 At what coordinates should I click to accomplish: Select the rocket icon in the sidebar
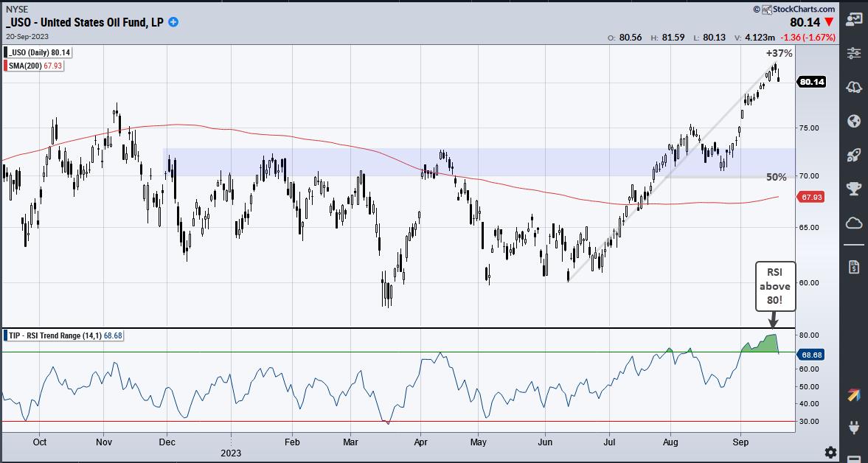click(854, 155)
